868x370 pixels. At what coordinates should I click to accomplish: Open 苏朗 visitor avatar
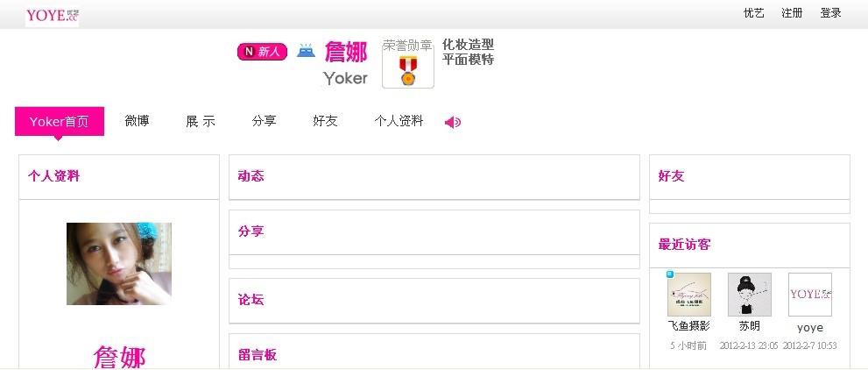coord(750,294)
